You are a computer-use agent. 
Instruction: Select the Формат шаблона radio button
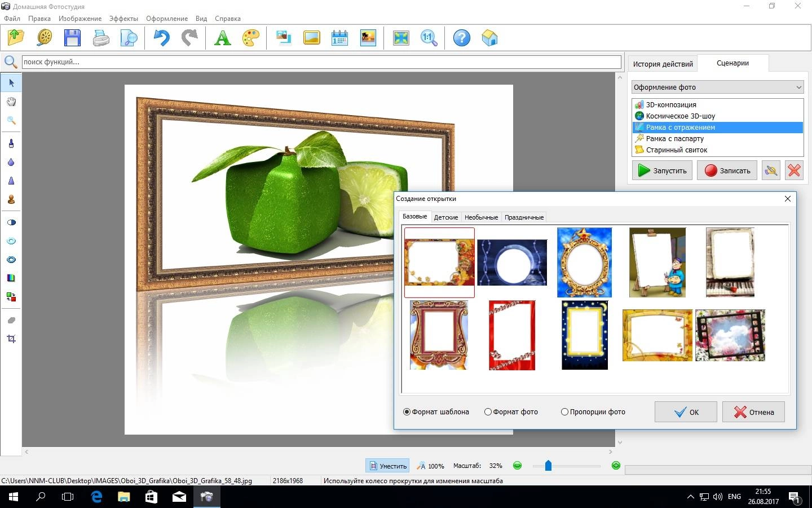pyautogui.click(x=407, y=412)
